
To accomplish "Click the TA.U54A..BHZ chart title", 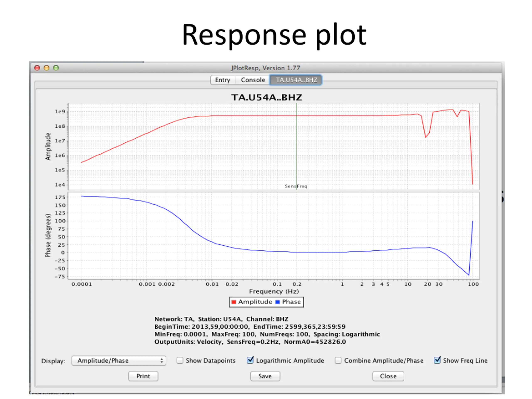I will point(266,97).
